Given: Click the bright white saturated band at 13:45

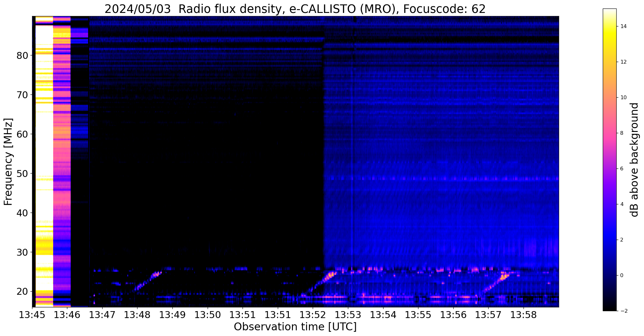Looking at the screenshot, I should [44, 162].
